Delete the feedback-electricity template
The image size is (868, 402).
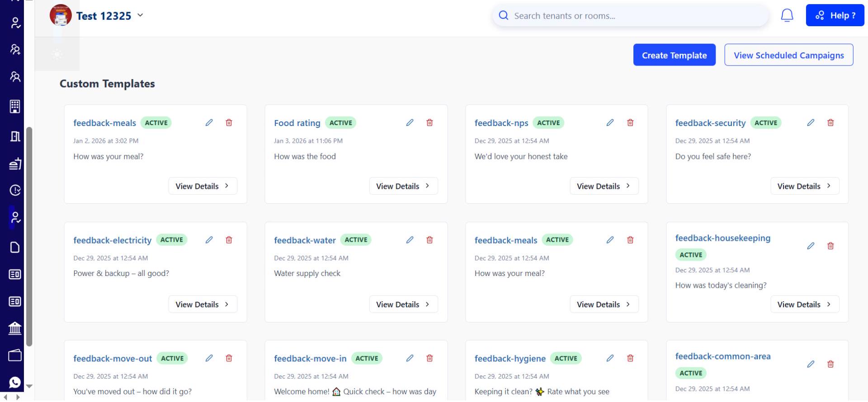tap(229, 240)
